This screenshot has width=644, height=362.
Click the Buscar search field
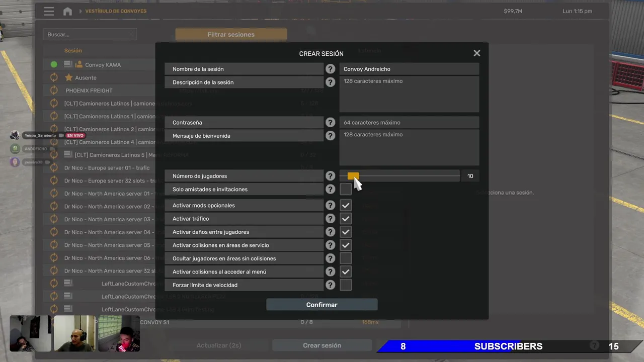click(90, 35)
